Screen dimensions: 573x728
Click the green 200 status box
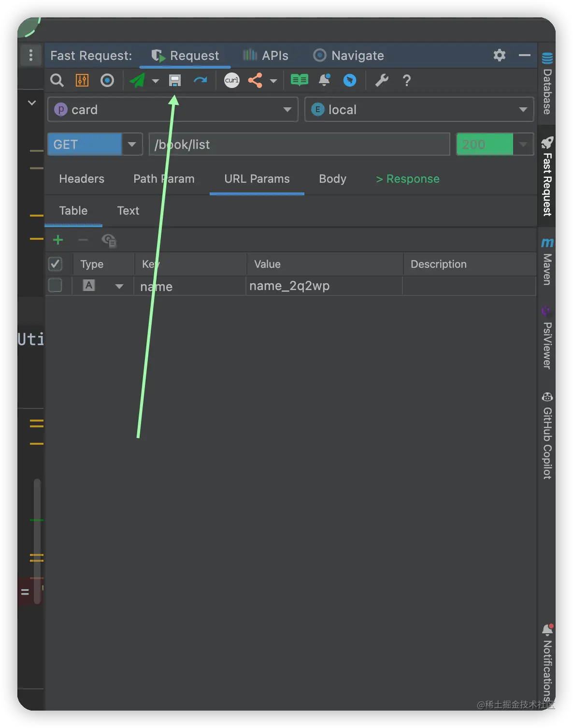(485, 145)
